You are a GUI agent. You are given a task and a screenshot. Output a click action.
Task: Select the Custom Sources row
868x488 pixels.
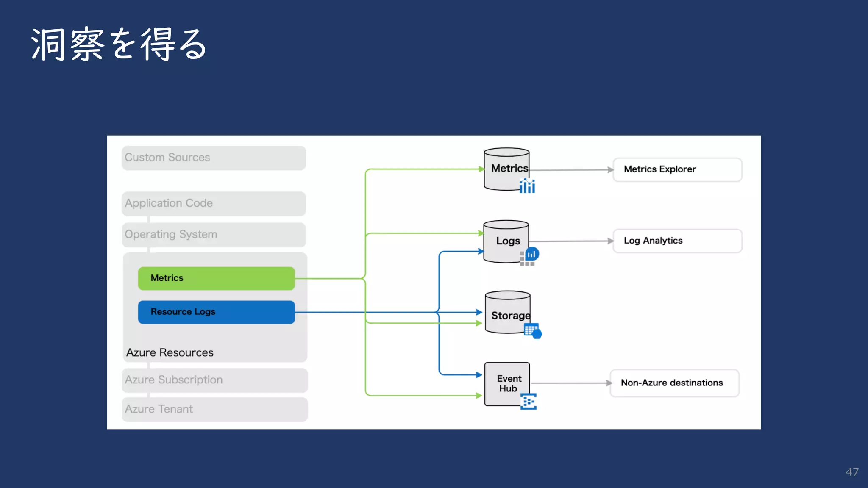[214, 158]
